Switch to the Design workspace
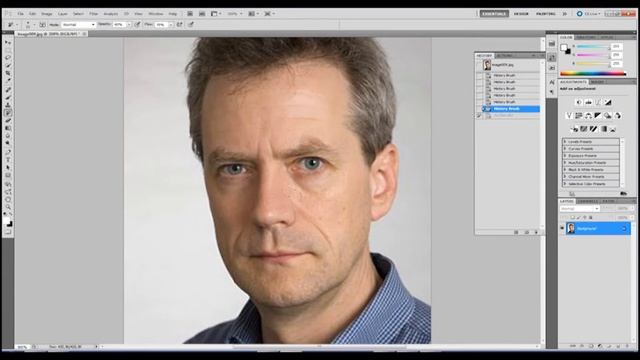640x360 pixels. [x=521, y=13]
